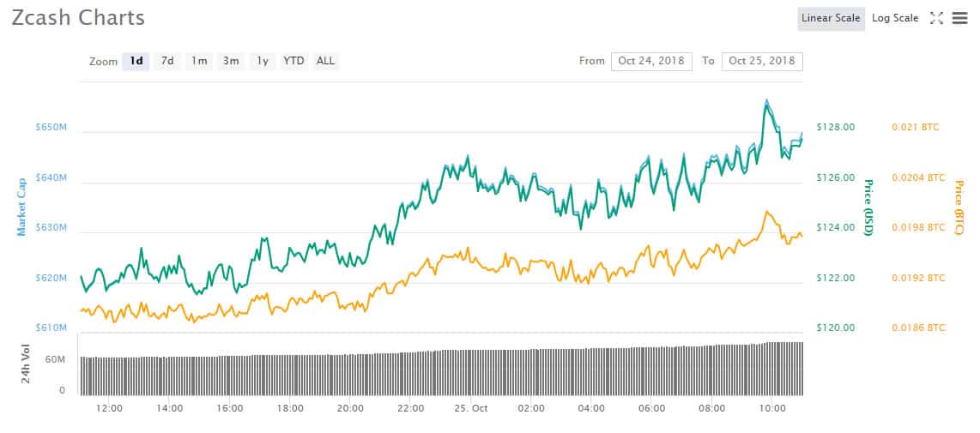980x433 pixels.
Task: Set zoom to 3m
Action: tap(231, 61)
